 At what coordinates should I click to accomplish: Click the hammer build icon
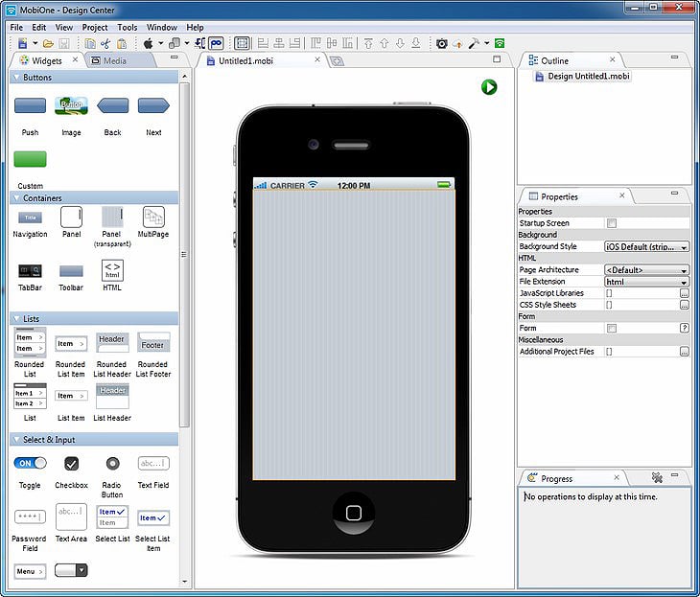point(474,43)
